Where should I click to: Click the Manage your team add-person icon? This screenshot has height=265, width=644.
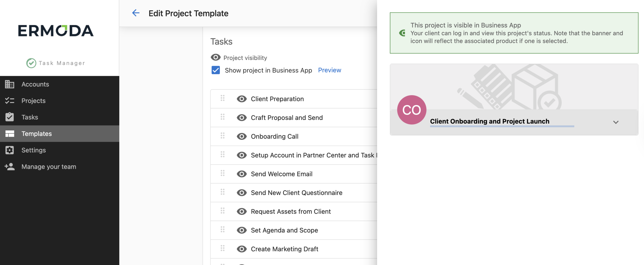(x=10, y=167)
